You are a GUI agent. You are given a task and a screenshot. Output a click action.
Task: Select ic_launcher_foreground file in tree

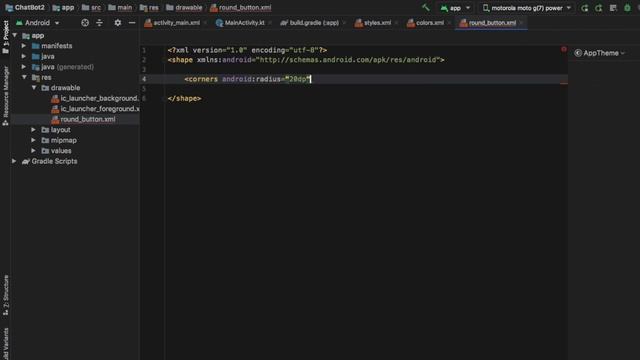(95, 109)
